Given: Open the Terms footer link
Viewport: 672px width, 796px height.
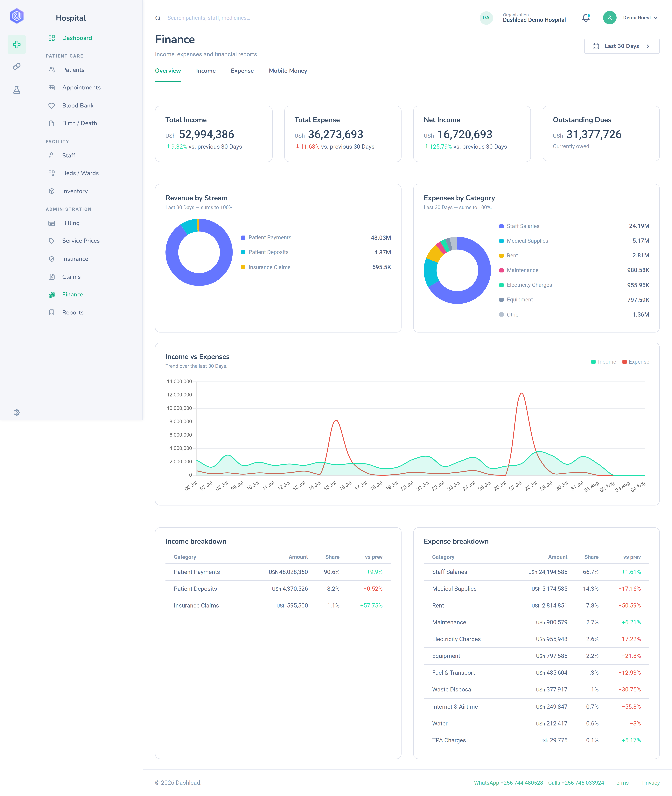Looking at the screenshot, I should click(621, 783).
